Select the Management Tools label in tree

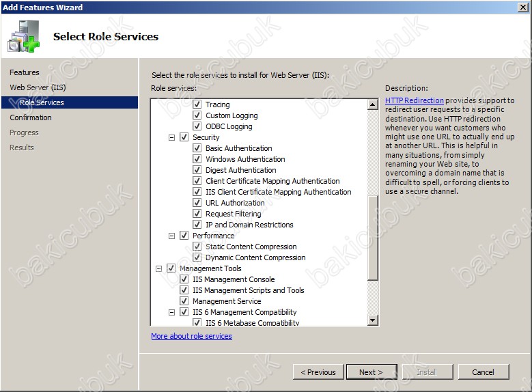click(x=210, y=268)
